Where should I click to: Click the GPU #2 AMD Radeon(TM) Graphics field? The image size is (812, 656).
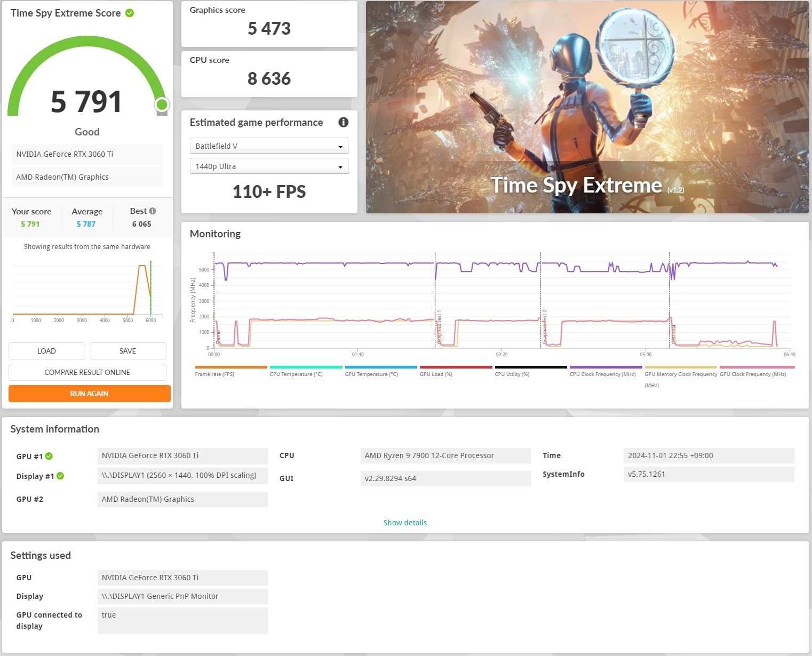tap(182, 499)
